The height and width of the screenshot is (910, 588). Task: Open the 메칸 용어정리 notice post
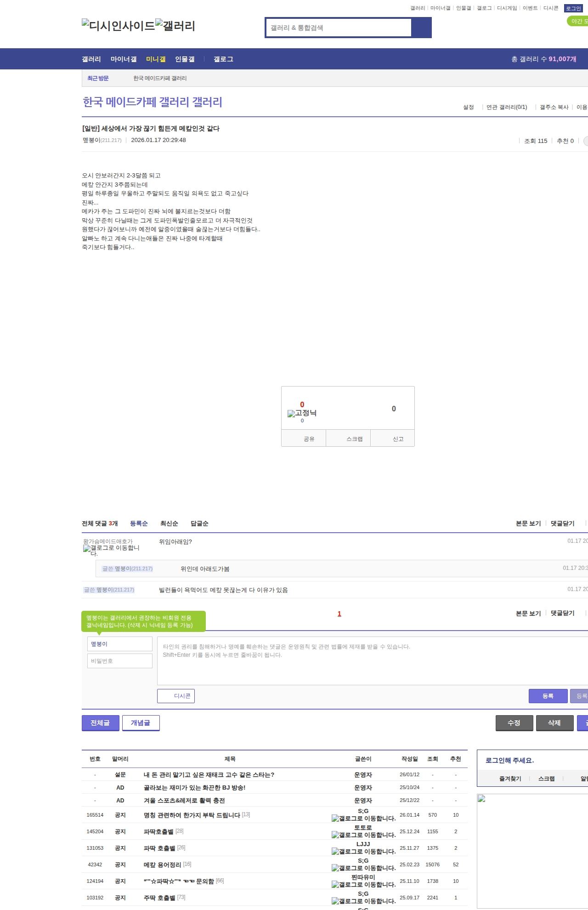pyautogui.click(x=162, y=864)
